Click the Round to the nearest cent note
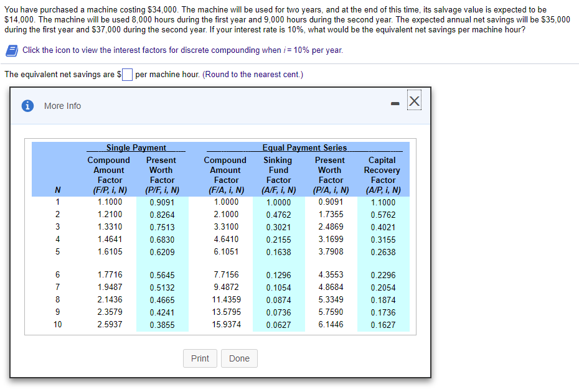This screenshot has width=579, height=392. pos(253,75)
